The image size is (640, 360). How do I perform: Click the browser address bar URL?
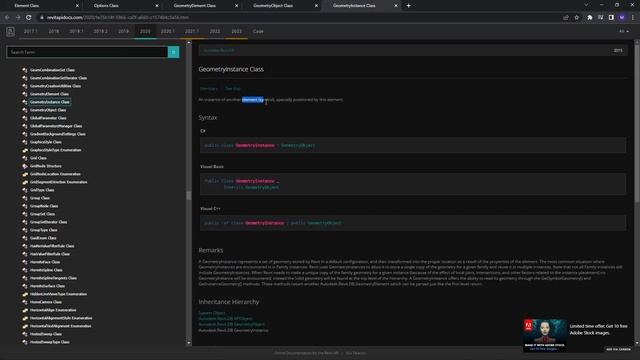pos(118,18)
